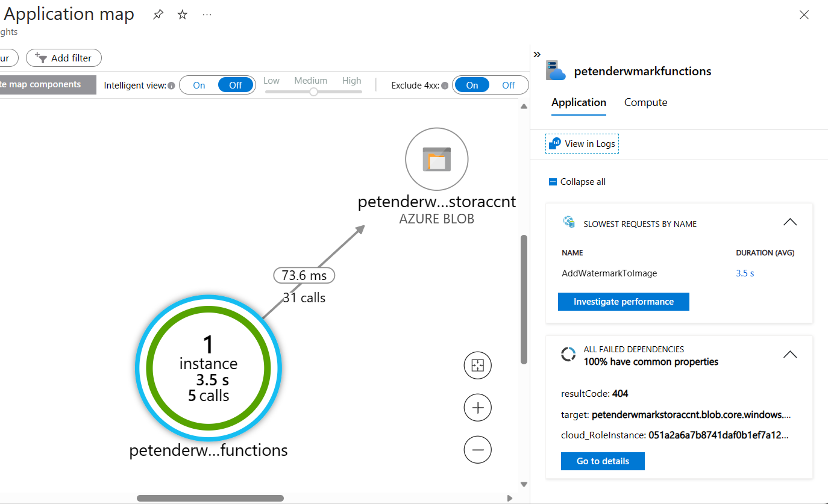Click the AddWatermarkToImage request name
This screenshot has width=828, height=504.
click(x=609, y=273)
